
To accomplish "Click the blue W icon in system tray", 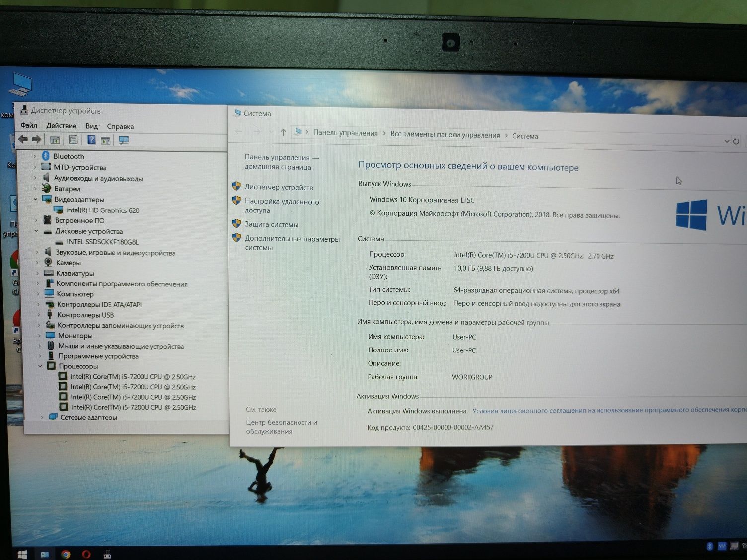I will [722, 546].
